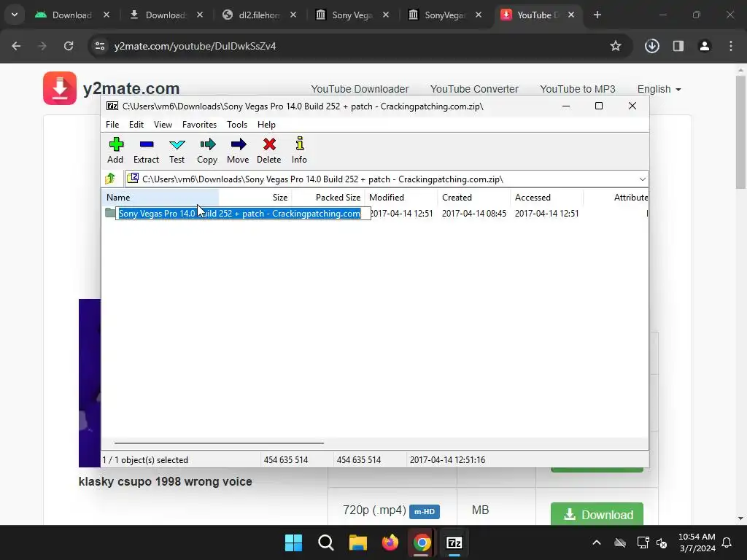Screen dimensions: 747x560
Task: Click the network icon in system tray
Action: 643,542
